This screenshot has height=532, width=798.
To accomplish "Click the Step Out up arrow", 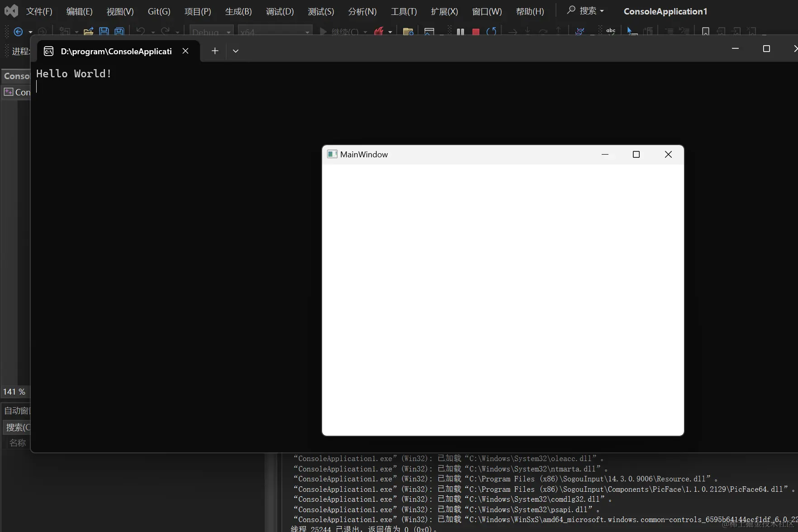I will (558, 32).
